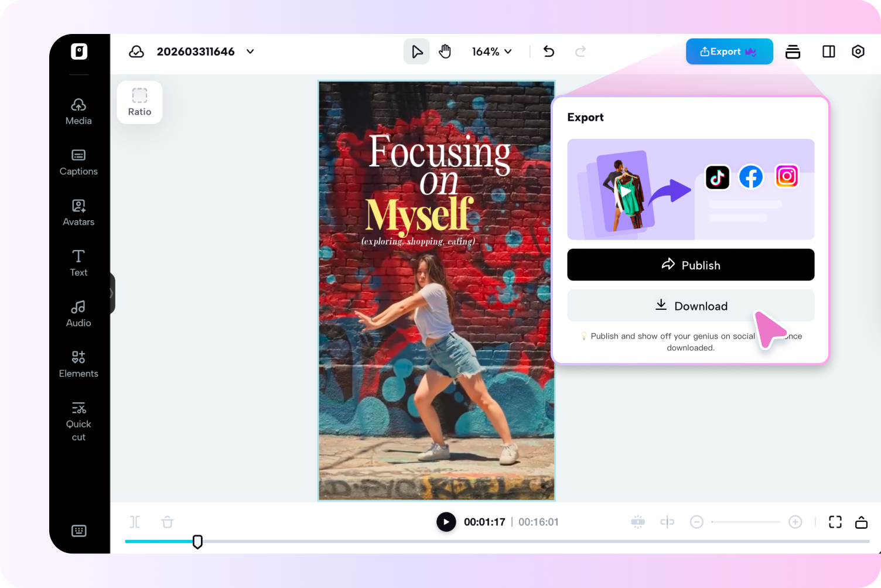Click the playhead marker on timeline
881x588 pixels.
(x=198, y=542)
